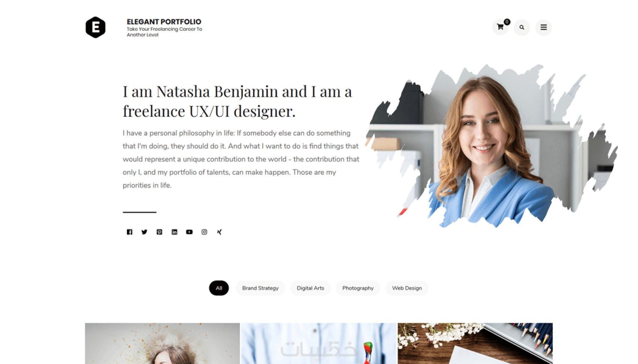The width and height of the screenshot is (638, 364).
Task: Click the Elegant Portfolio site title
Action: coord(164,22)
